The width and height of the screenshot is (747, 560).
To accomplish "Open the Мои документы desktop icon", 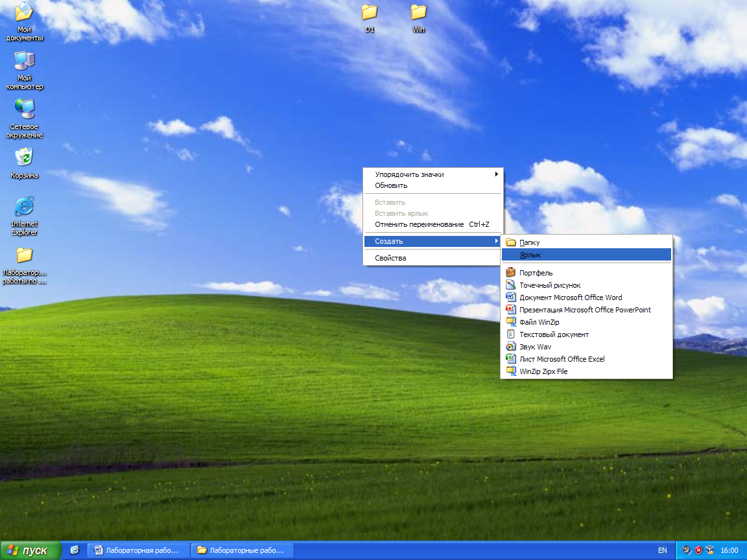I will [24, 21].
